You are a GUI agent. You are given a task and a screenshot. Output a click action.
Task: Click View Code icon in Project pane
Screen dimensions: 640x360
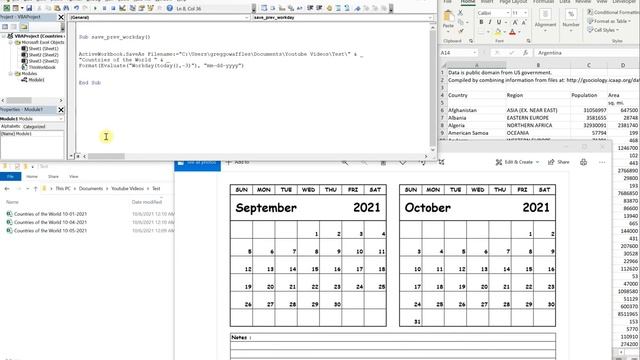(x=5, y=27)
